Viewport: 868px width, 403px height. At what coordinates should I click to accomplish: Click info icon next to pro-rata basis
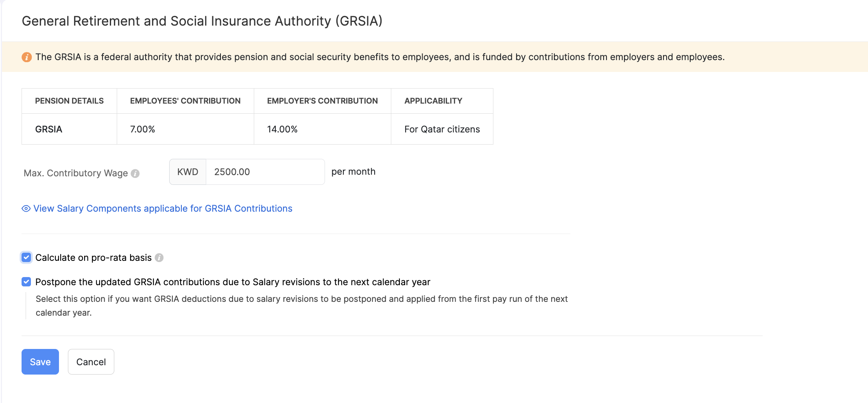click(x=159, y=258)
